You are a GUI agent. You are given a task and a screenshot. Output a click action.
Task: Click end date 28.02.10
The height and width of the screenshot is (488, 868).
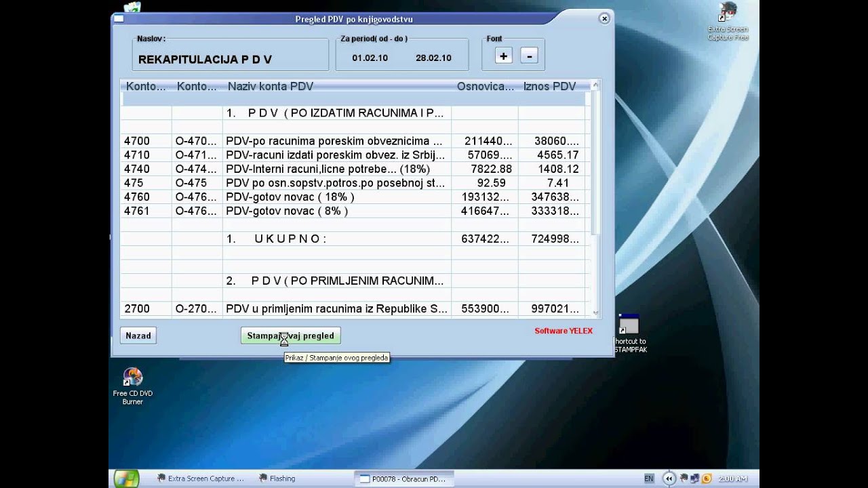click(433, 58)
